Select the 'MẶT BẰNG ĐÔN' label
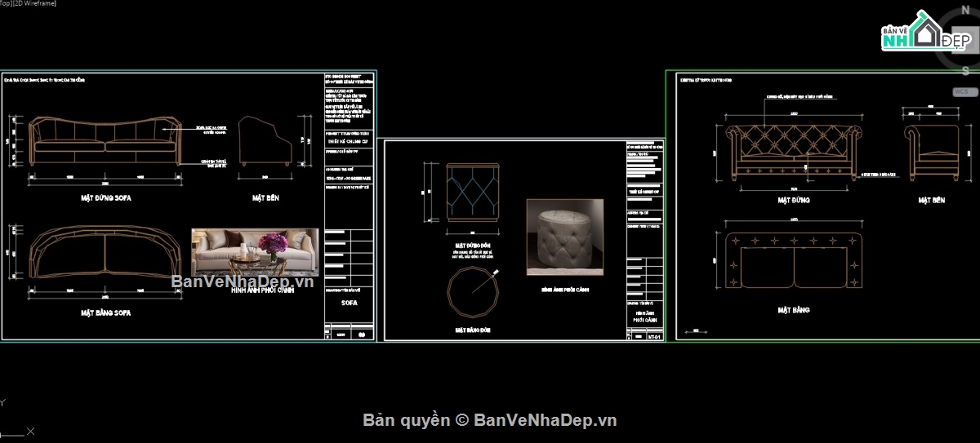This screenshot has height=443, width=980. pyautogui.click(x=473, y=330)
